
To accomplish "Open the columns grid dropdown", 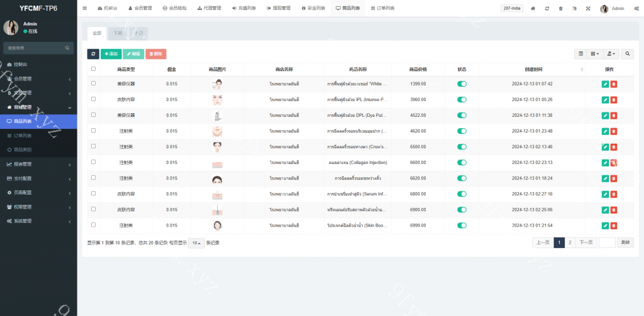I will [595, 54].
